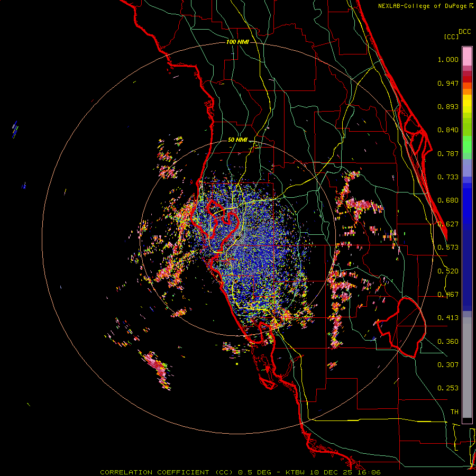476x476 pixels.
Task: Click the 0.947 legend value
Action: tap(448, 83)
